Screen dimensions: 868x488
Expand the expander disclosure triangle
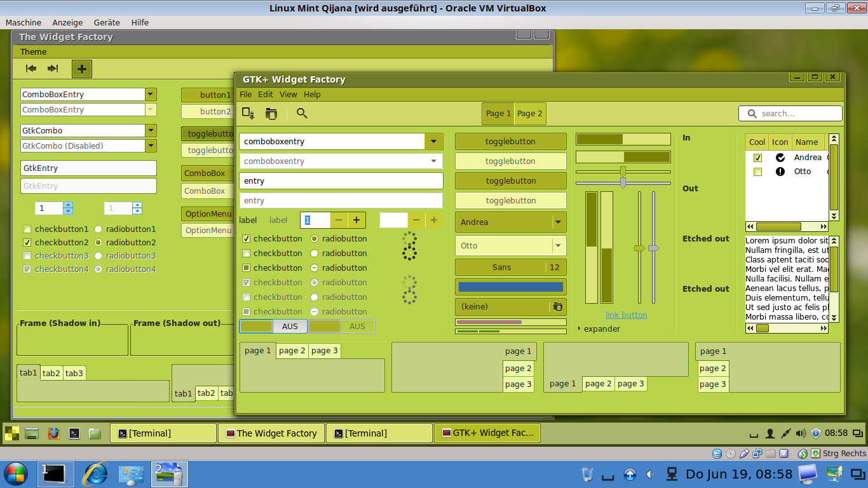pos(580,329)
